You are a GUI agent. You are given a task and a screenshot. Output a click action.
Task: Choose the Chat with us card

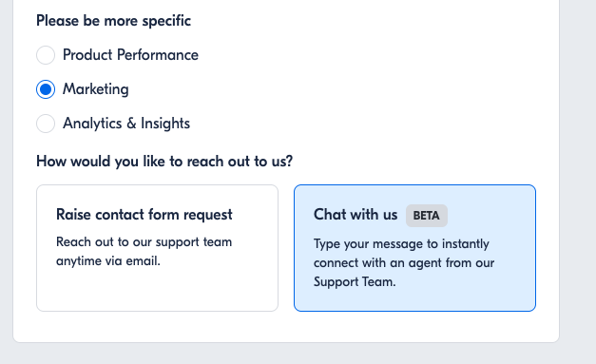pyautogui.click(x=414, y=248)
